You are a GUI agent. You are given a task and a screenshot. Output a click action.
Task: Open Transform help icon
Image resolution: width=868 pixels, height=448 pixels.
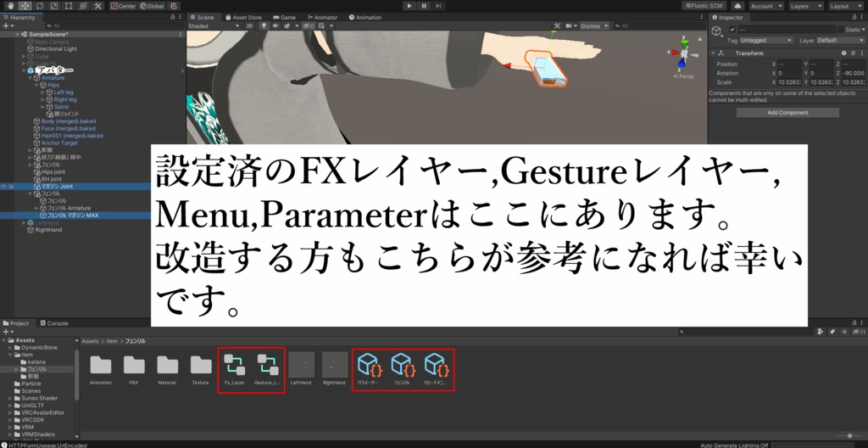click(843, 53)
